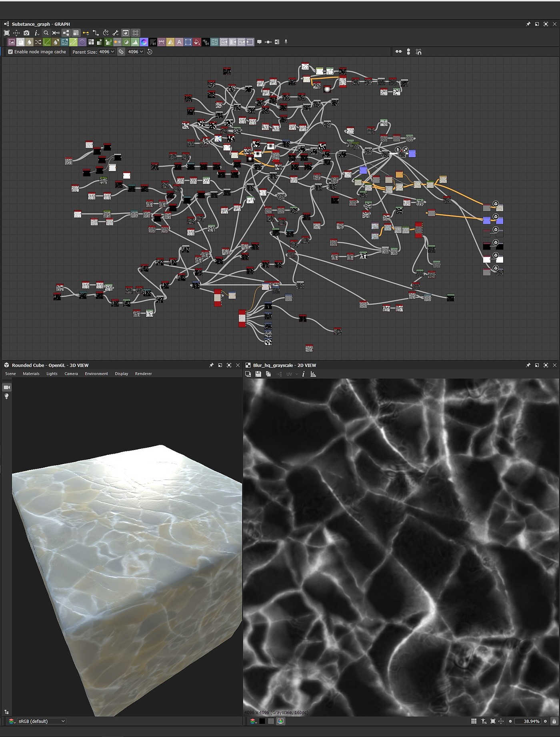Click the save icon in 2D view toolbar
This screenshot has height=737, width=560.
click(258, 374)
